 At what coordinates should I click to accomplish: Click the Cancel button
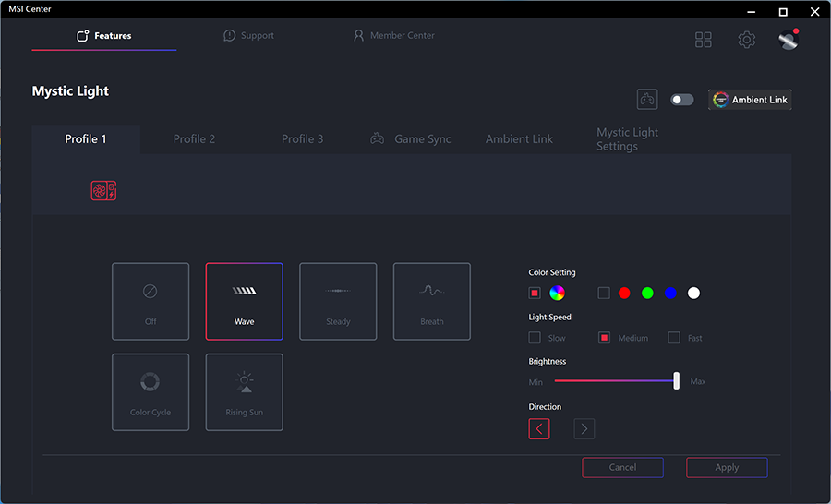(622, 467)
